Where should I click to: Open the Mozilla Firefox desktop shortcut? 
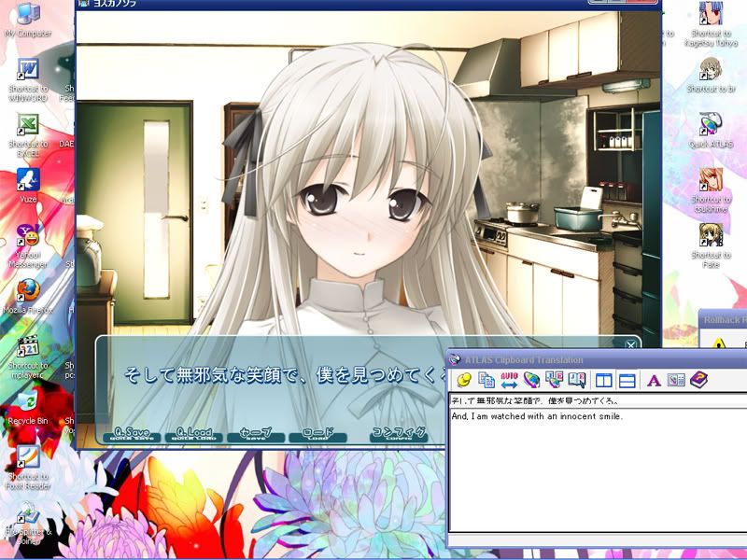pos(28,293)
